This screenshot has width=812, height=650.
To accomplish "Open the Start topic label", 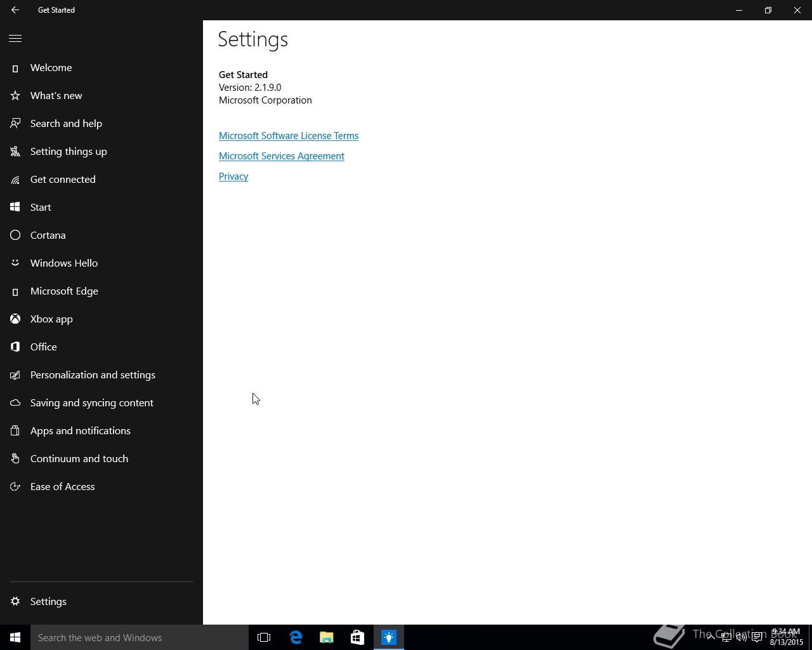I will click(41, 208).
